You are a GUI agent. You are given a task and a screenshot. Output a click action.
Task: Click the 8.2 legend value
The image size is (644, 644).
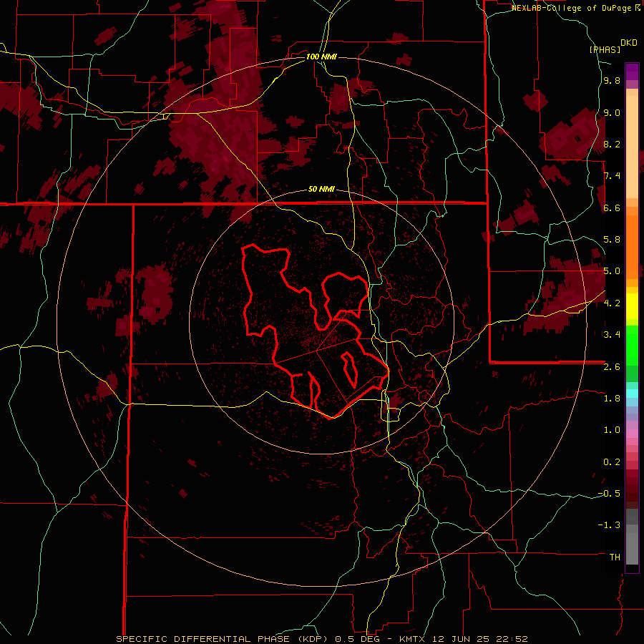coord(612,144)
